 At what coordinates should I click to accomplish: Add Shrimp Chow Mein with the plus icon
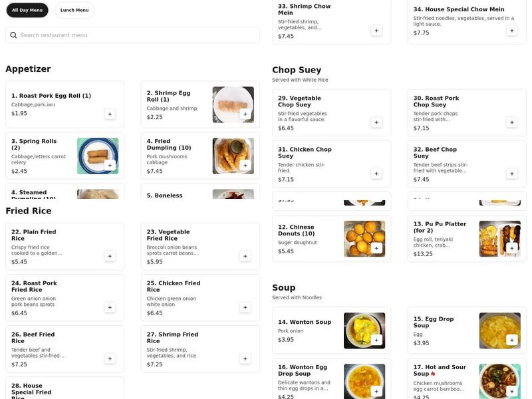(376, 30)
